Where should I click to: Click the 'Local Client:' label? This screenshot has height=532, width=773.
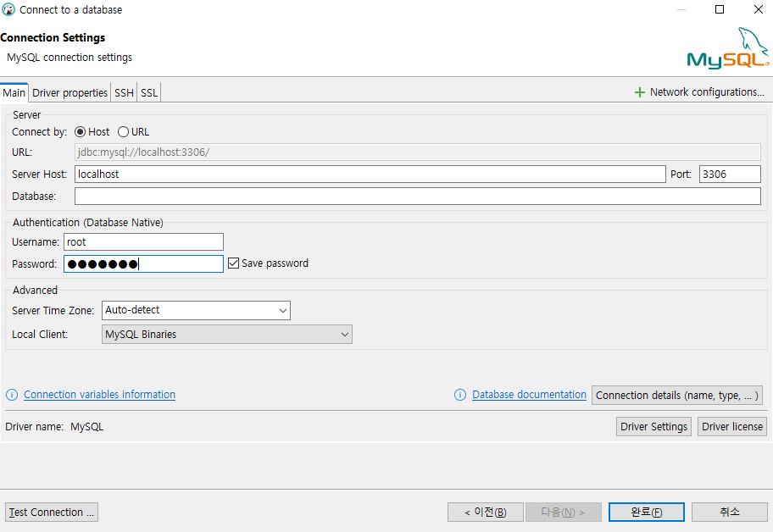(x=40, y=334)
